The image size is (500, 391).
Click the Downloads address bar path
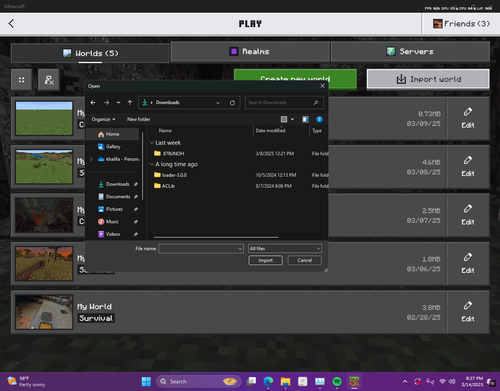click(168, 103)
